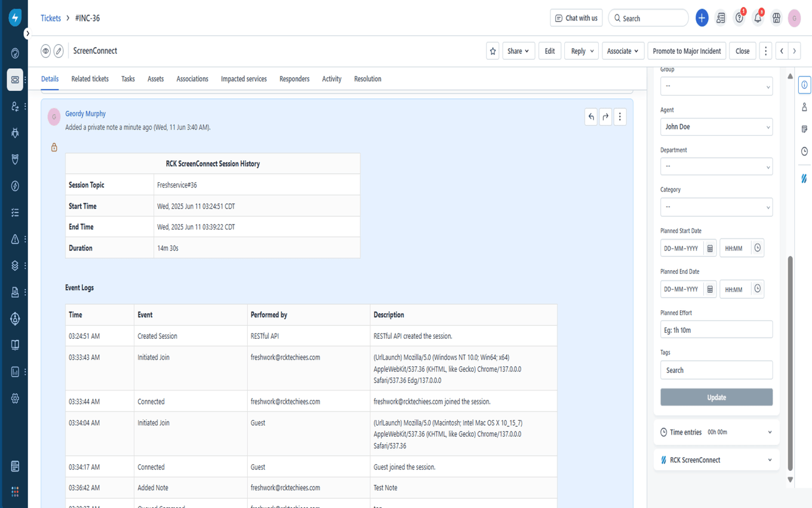
Task: Open the notifications bell icon
Action: point(758,18)
